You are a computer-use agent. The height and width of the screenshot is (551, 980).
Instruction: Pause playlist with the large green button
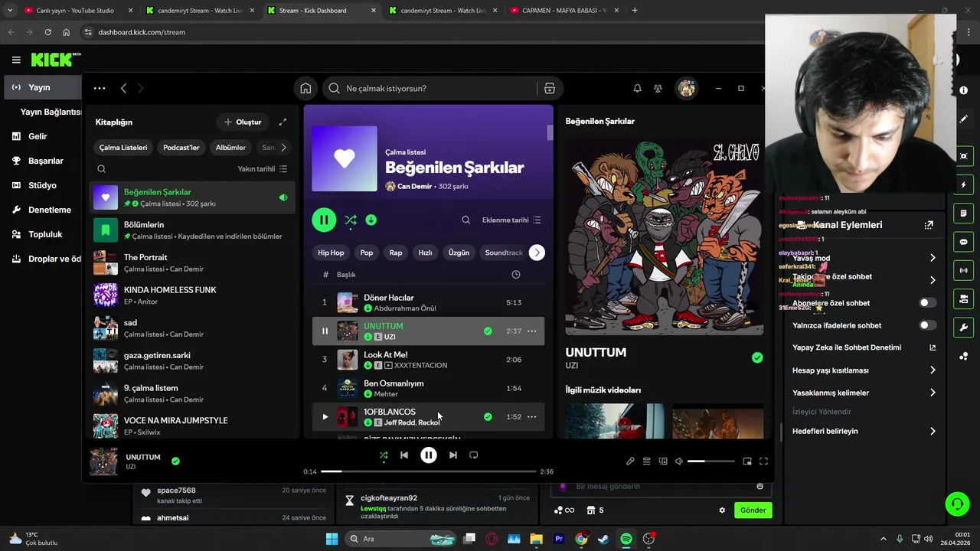324,220
